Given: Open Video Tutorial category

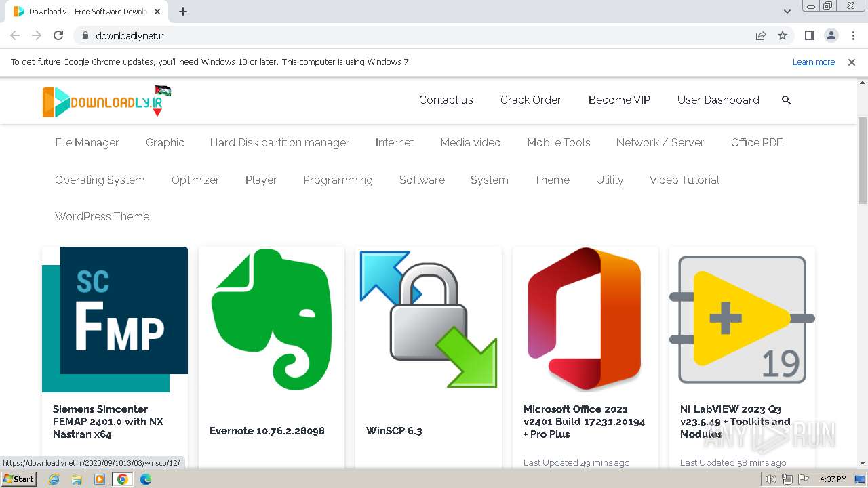Looking at the screenshot, I should (684, 180).
